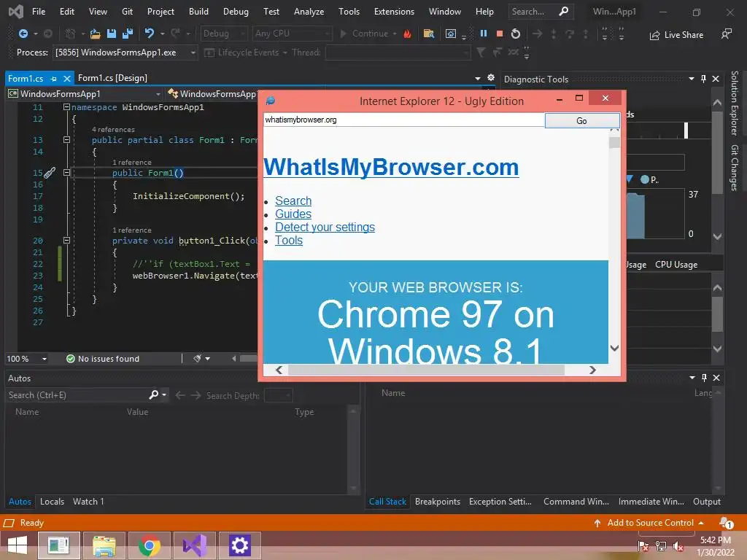This screenshot has height=560, width=747.
Task: Open File Explorer from the taskbar
Action: (x=104, y=545)
